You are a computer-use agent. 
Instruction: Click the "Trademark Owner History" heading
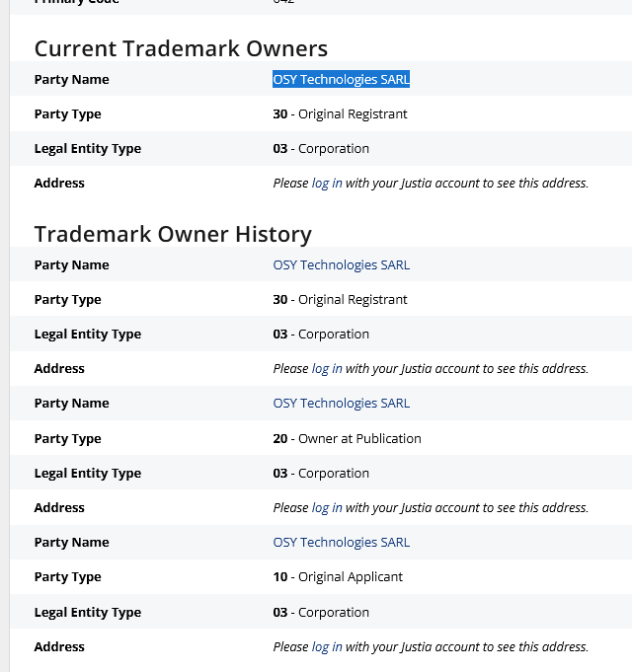click(x=173, y=234)
